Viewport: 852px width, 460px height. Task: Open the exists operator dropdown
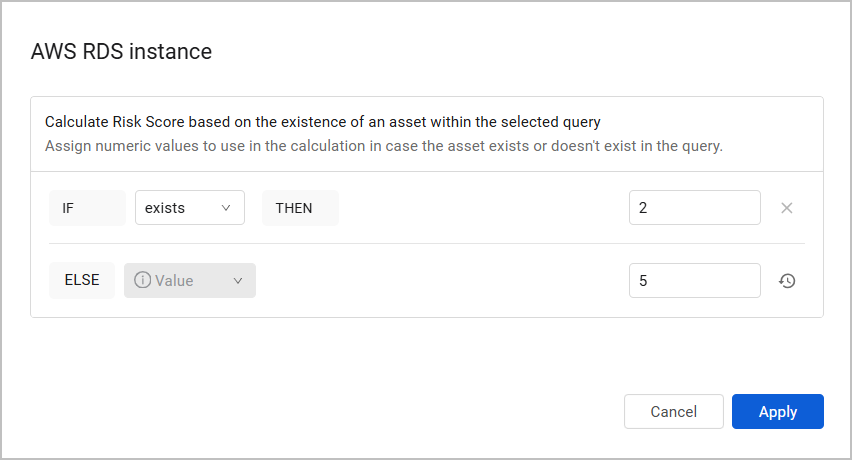pyautogui.click(x=190, y=207)
